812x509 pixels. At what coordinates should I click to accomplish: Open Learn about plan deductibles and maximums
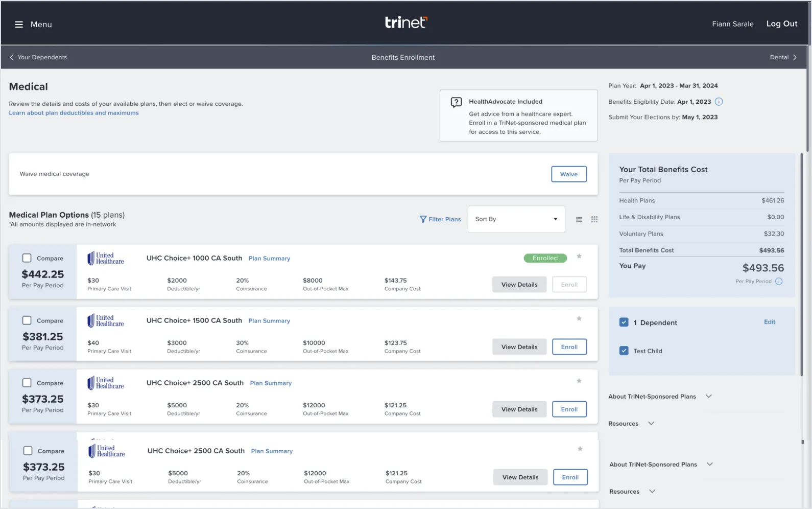click(x=74, y=113)
